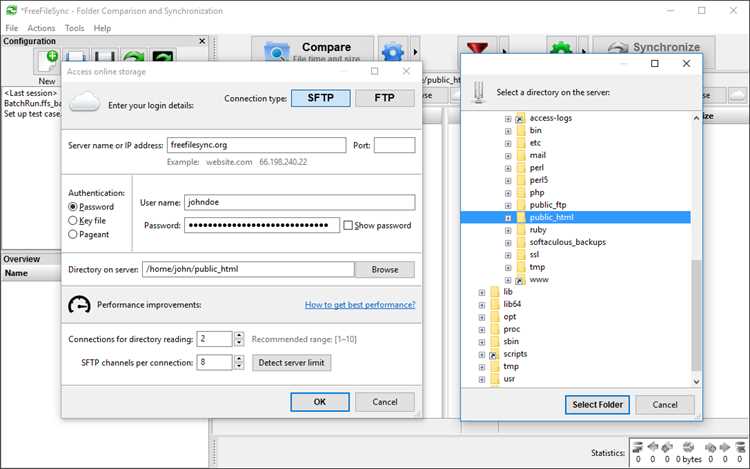
Task: Click the red filter funnel icon
Action: coord(477,48)
